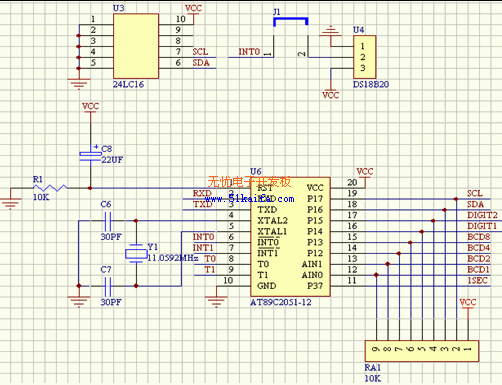Click the 11.0592MHz crystal value text
The width and height of the screenshot is (502, 385).
coord(173,258)
